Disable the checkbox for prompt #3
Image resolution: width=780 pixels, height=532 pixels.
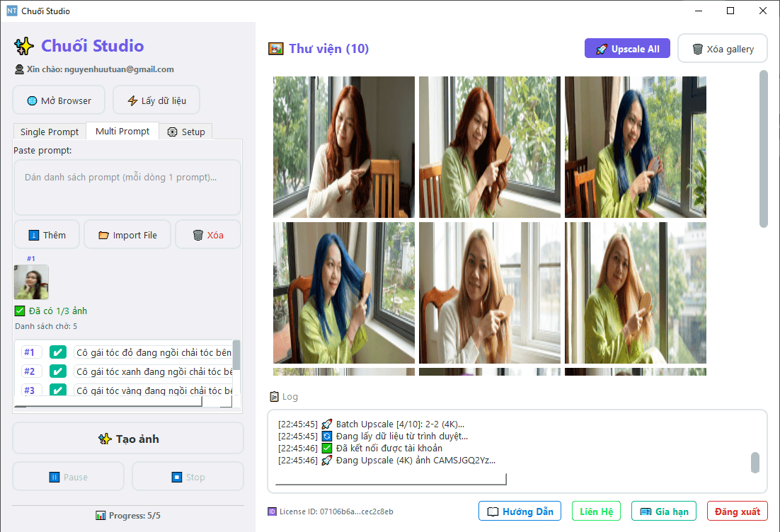pyautogui.click(x=57, y=390)
